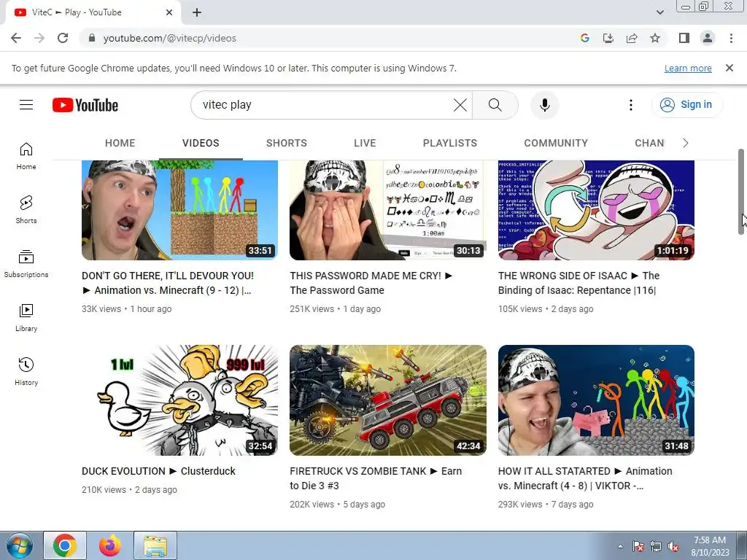Open the PLAYLISTS channel tab
Screen dimensions: 747x560
[450, 143]
